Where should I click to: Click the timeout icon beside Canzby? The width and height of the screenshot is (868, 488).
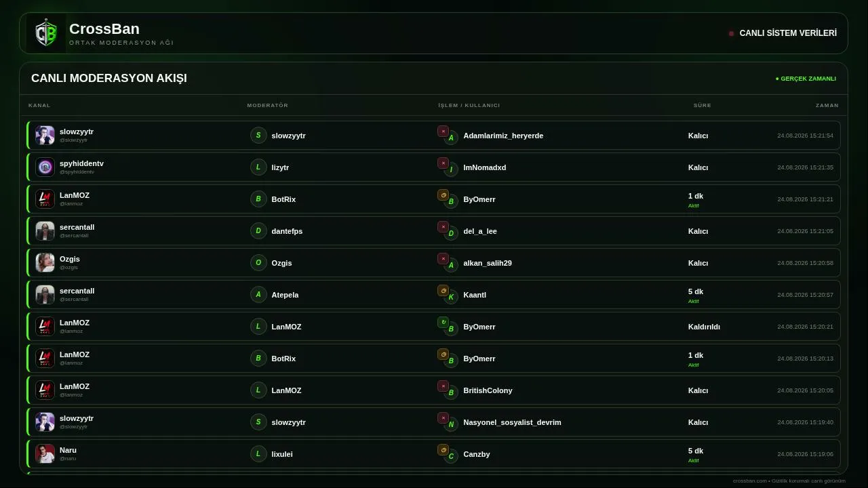[x=443, y=450]
